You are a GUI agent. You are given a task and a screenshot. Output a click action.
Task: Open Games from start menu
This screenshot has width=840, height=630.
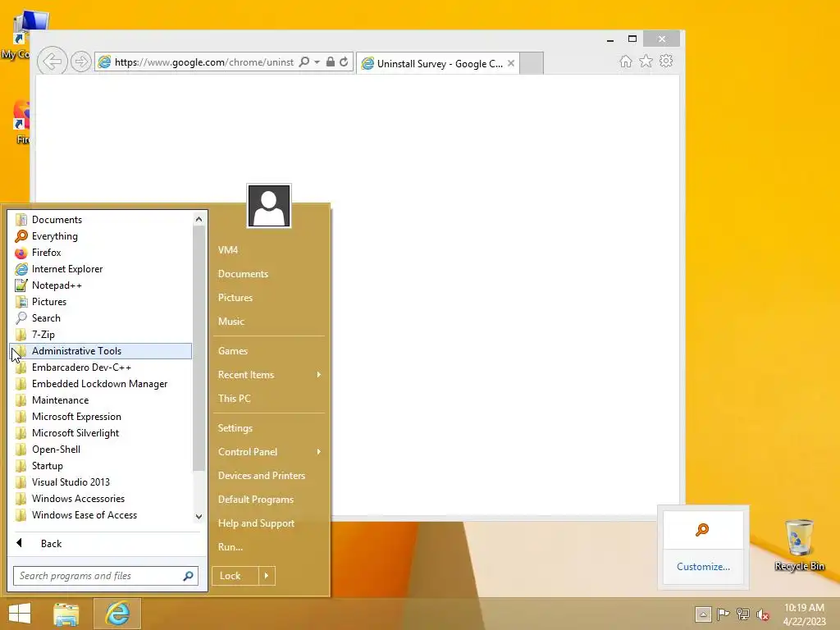click(x=268, y=351)
